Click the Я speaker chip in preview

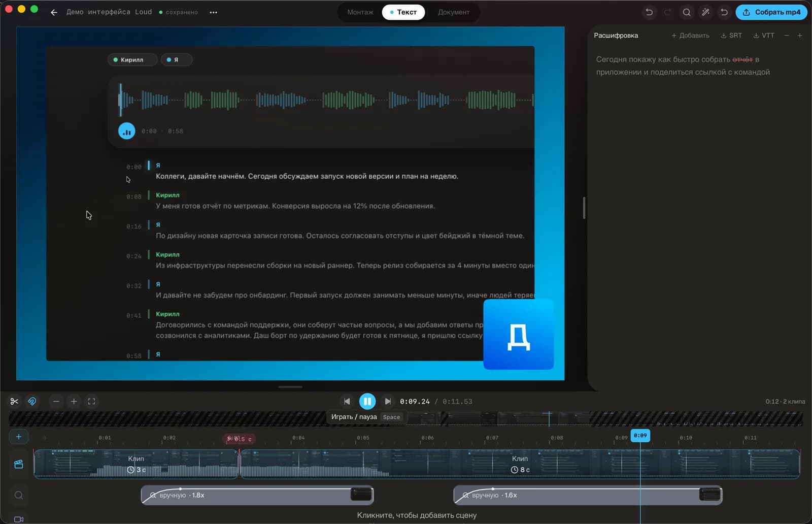pyautogui.click(x=176, y=60)
